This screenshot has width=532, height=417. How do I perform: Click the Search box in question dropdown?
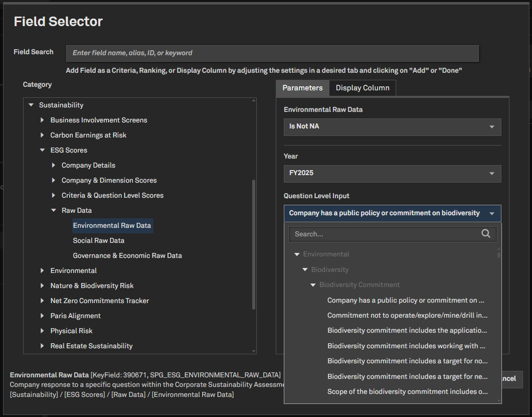click(x=385, y=234)
